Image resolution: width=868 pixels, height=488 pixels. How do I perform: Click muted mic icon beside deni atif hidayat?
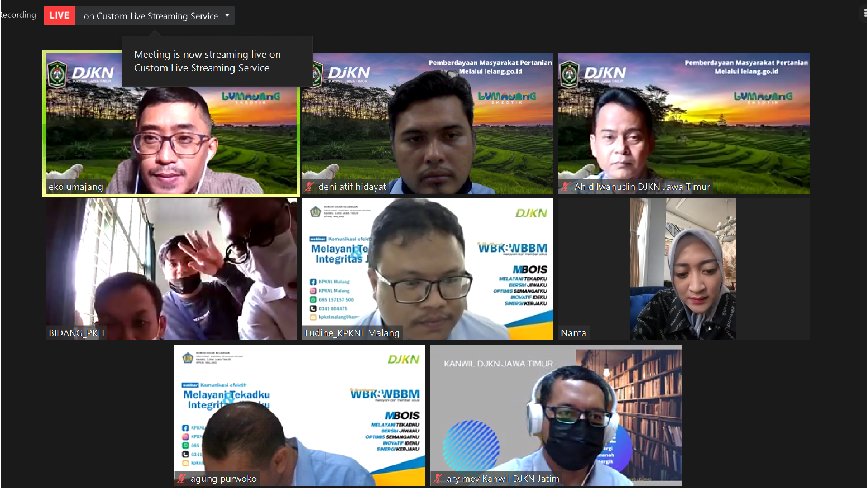coord(309,187)
